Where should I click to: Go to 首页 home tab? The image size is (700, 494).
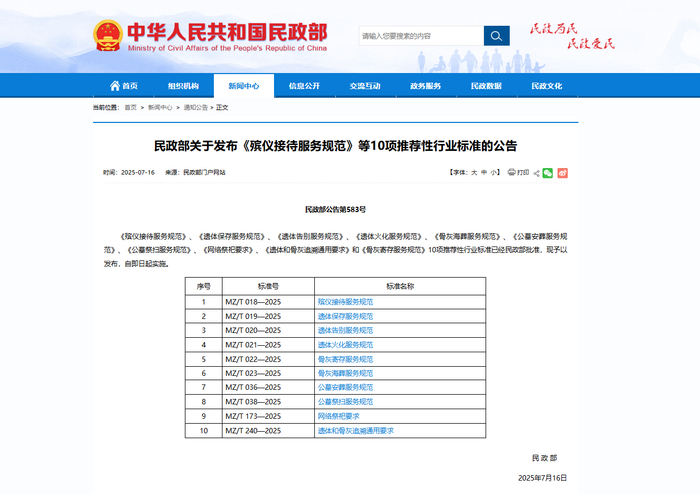[x=124, y=86]
